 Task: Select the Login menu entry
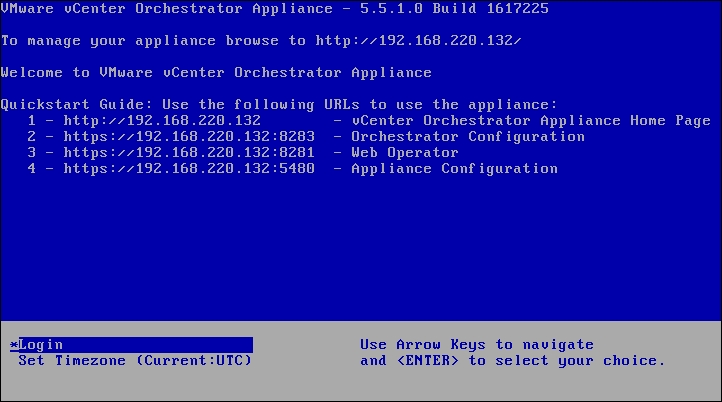[x=41, y=345]
